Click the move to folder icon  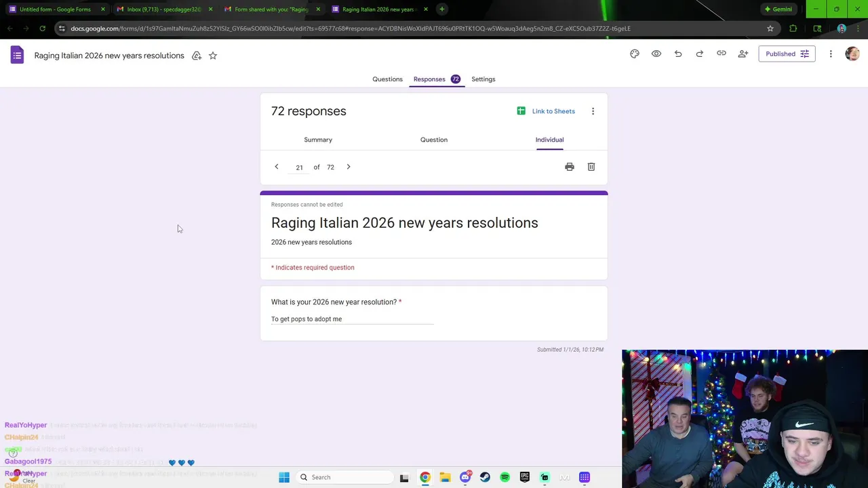(197, 56)
